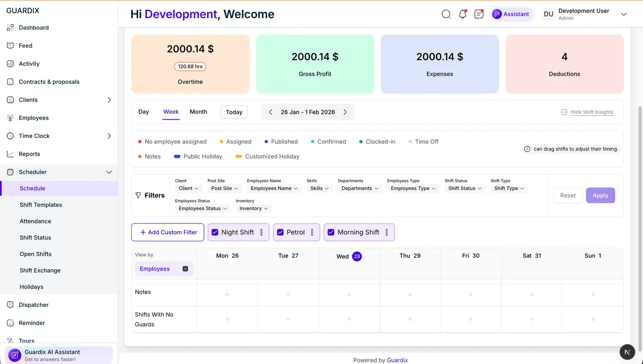The image size is (643, 364).
Task: Open Night Shift filter options menu
Action: click(261, 232)
